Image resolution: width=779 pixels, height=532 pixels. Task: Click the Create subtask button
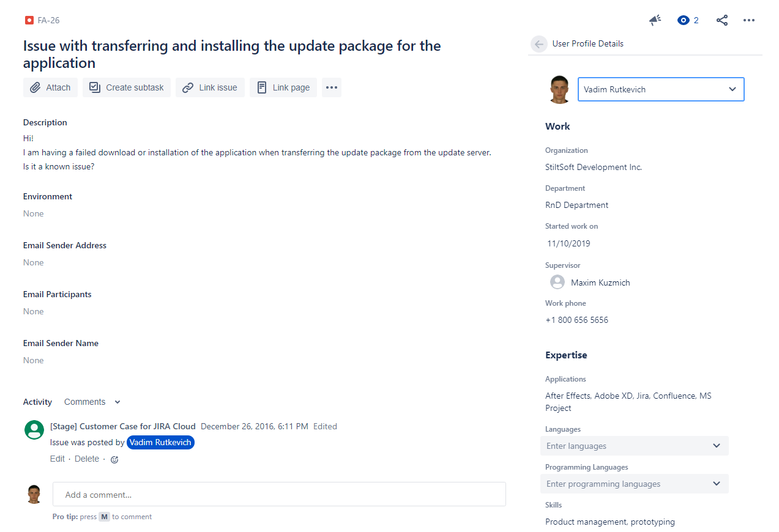(127, 87)
